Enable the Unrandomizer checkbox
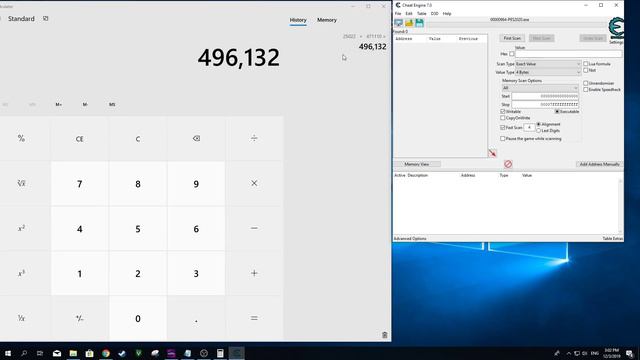 586,83
